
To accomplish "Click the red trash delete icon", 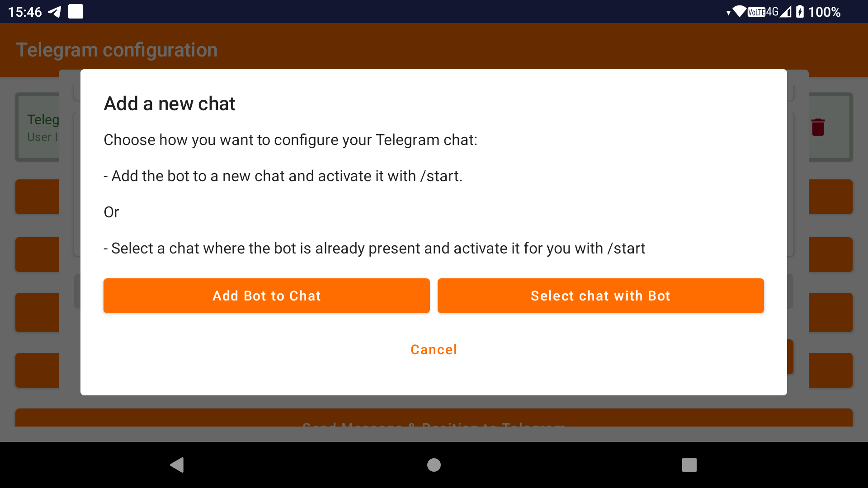I will pyautogui.click(x=818, y=127).
